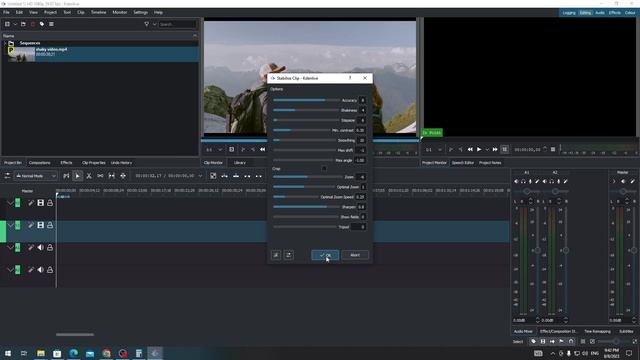Collapse the first audio track
This screenshot has height=360, width=640.
[10, 247]
